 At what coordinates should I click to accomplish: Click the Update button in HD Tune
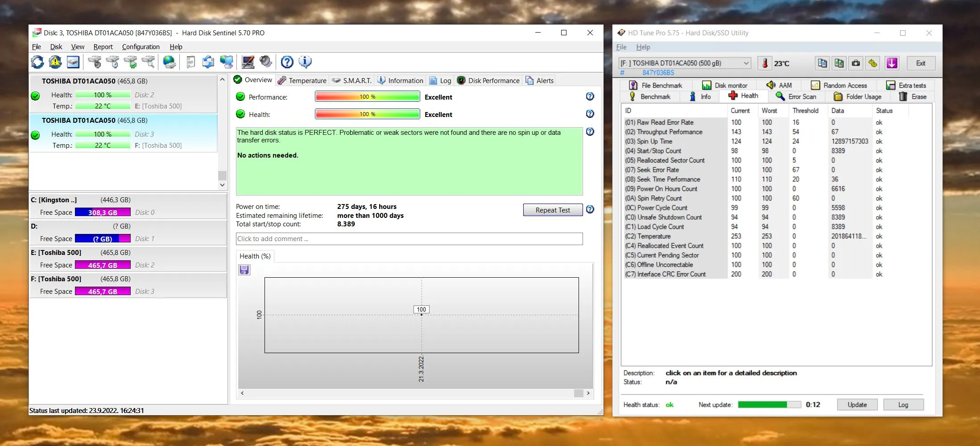tap(857, 404)
